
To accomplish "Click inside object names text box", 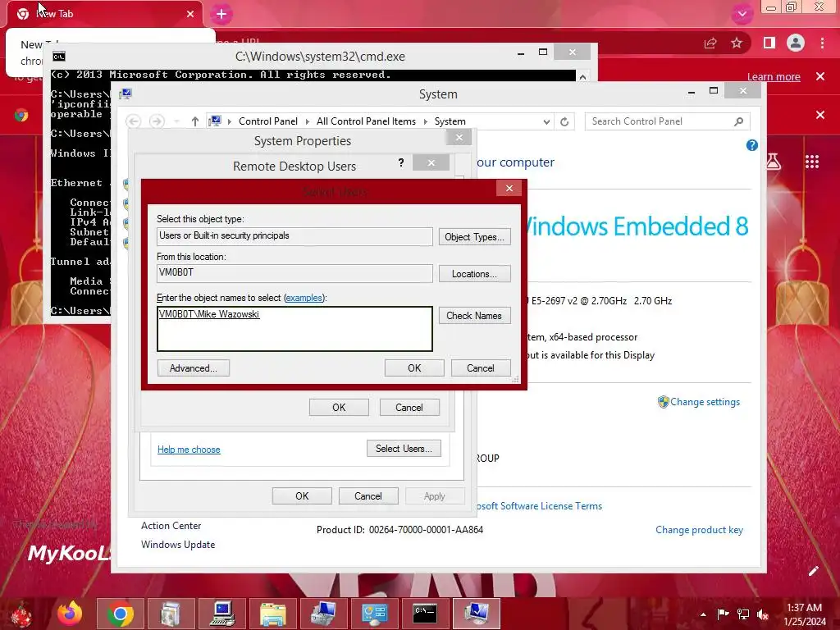I will pos(294,329).
